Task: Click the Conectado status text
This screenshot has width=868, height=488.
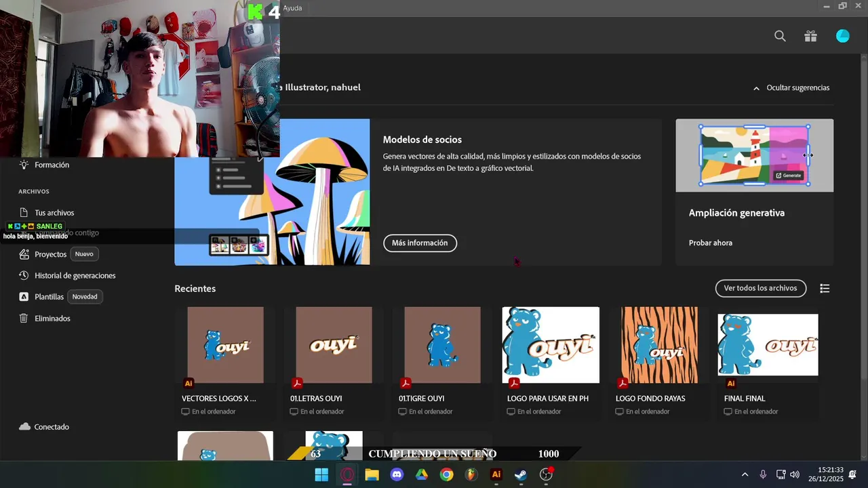Action: click(52, 427)
